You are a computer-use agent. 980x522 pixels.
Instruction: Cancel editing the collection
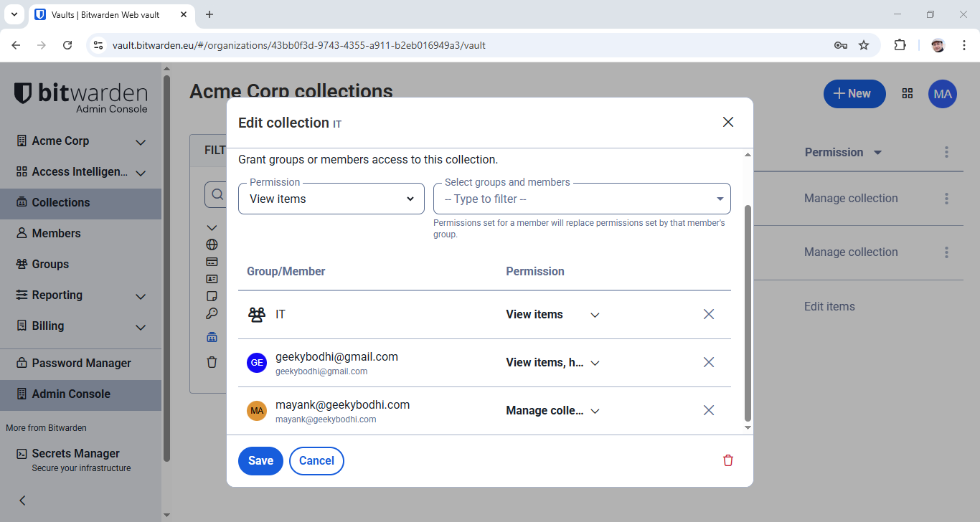point(316,460)
